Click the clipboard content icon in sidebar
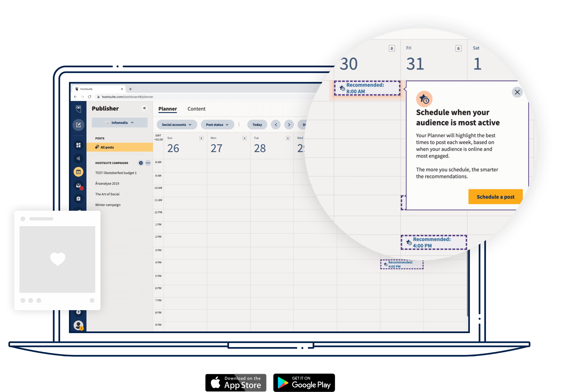 pos(78,199)
